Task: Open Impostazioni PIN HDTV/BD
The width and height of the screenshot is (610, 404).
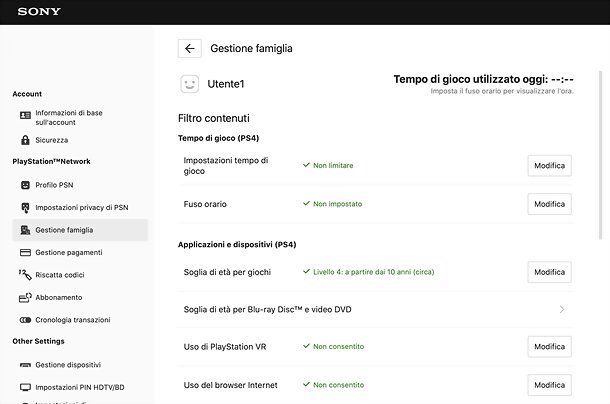Action: tap(80, 387)
